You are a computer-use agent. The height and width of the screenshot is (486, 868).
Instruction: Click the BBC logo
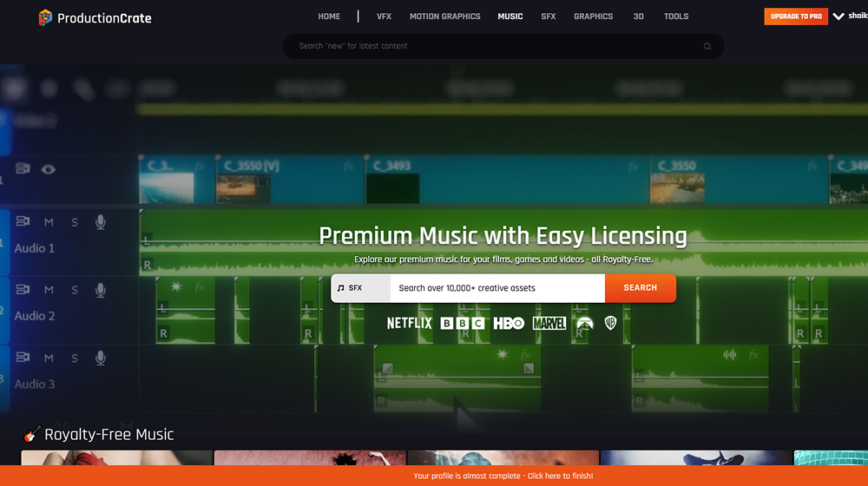463,323
